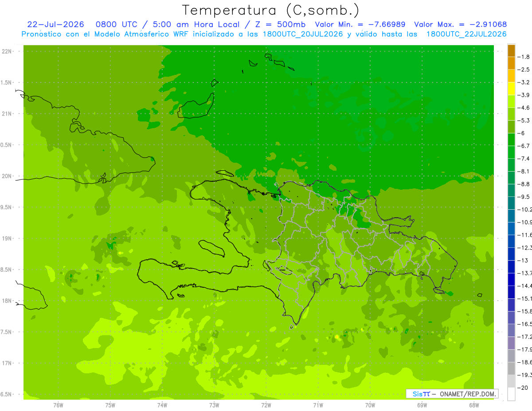Image resolution: width=532 pixels, height=411 pixels.
Task: Click the '-13' legend value
Action: pos(523,260)
